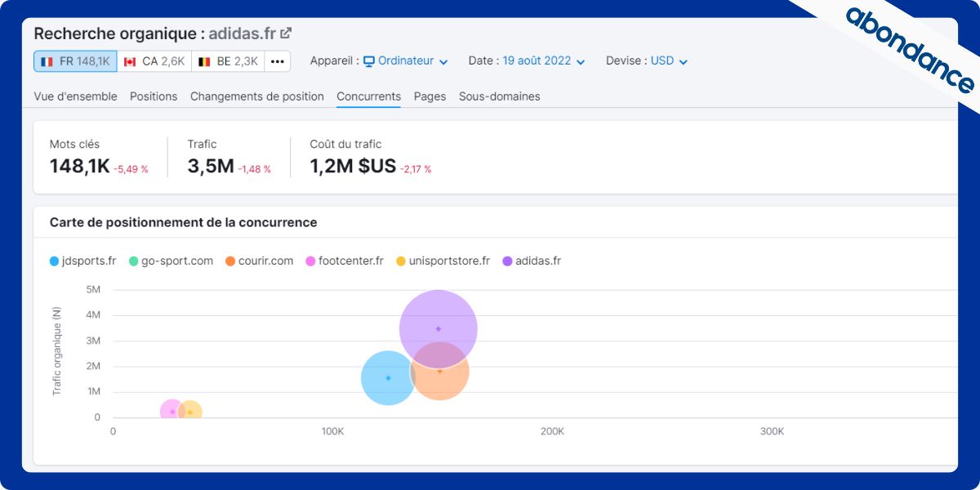Click the -1,48 % traffic change
This screenshot has height=490, width=980.
click(x=255, y=169)
